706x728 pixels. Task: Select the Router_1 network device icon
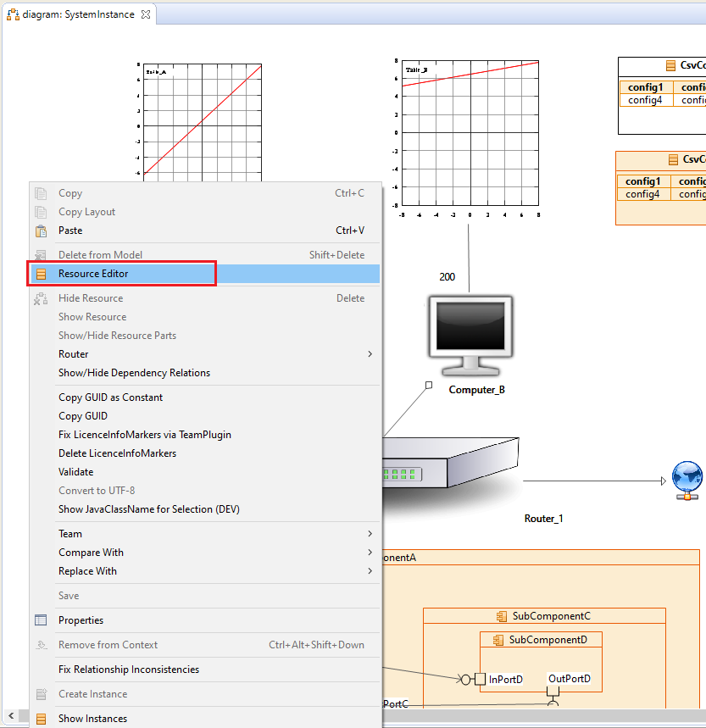pyautogui.click(x=449, y=466)
